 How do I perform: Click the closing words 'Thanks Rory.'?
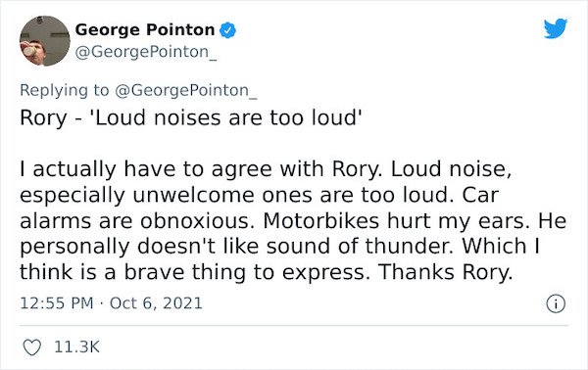445,272
